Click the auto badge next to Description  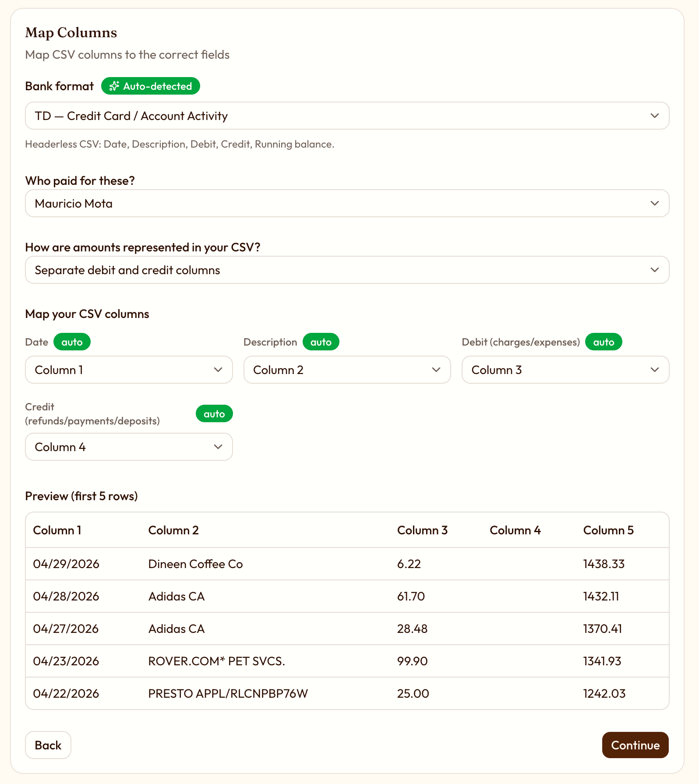pos(321,342)
